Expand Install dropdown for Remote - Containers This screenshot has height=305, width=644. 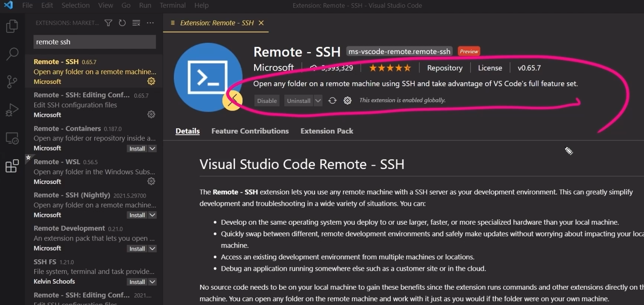coord(152,148)
